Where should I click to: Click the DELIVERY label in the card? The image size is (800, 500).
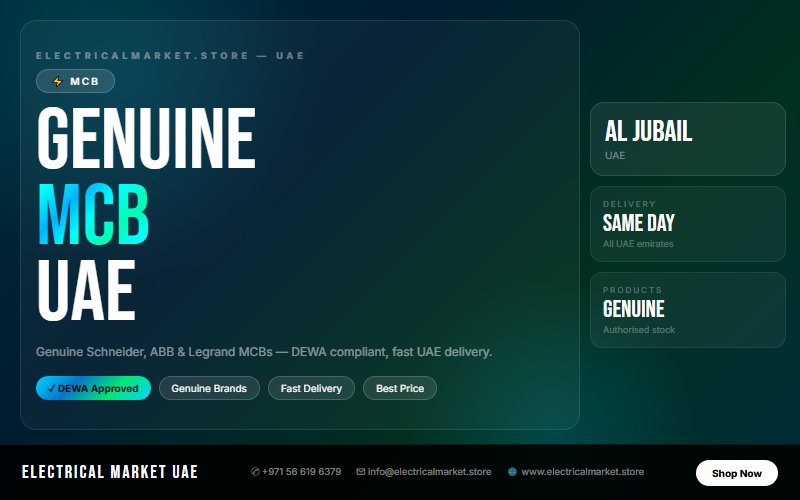click(629, 204)
